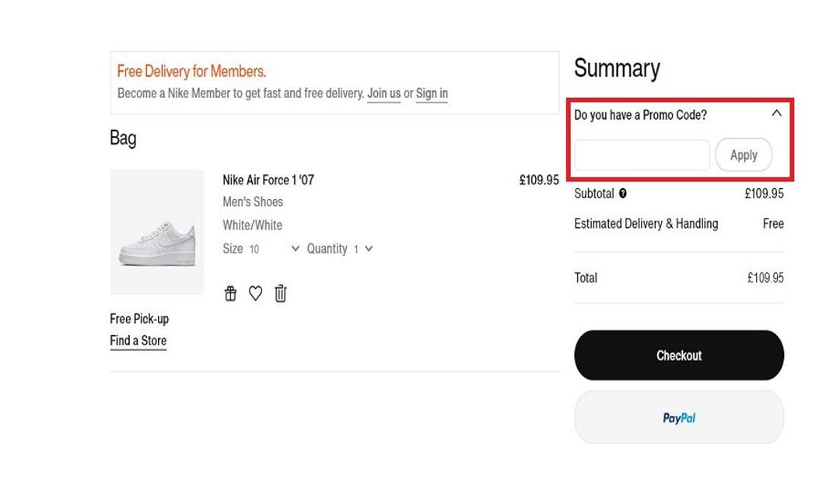Click the Free Delivery for Members banner
The image size is (840, 504).
click(x=191, y=70)
